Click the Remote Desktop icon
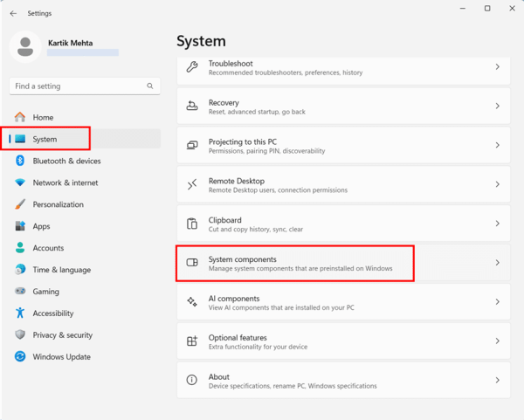 (192, 184)
